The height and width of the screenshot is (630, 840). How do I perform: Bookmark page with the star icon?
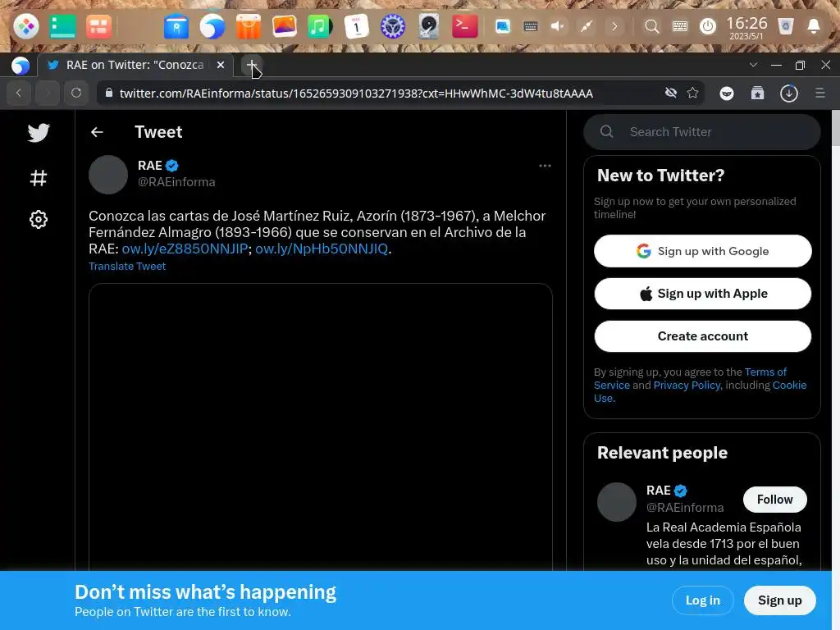pos(692,93)
